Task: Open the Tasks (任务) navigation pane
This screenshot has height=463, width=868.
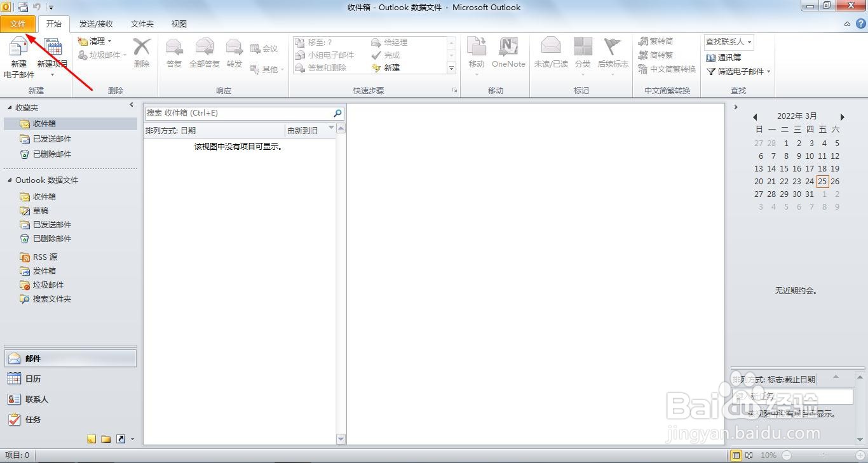Action: coord(70,419)
